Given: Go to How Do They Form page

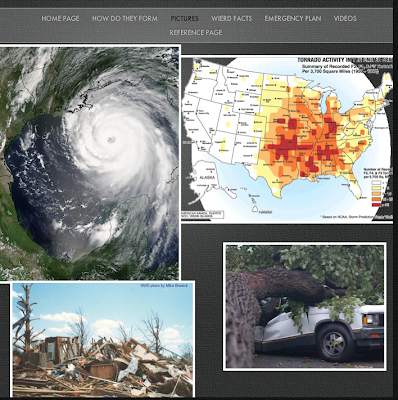Looking at the screenshot, I should click(x=125, y=18).
